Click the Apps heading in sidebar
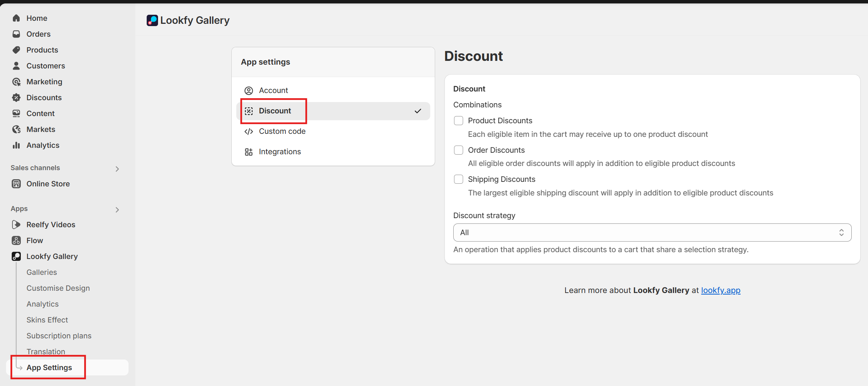This screenshot has width=868, height=386. point(19,209)
